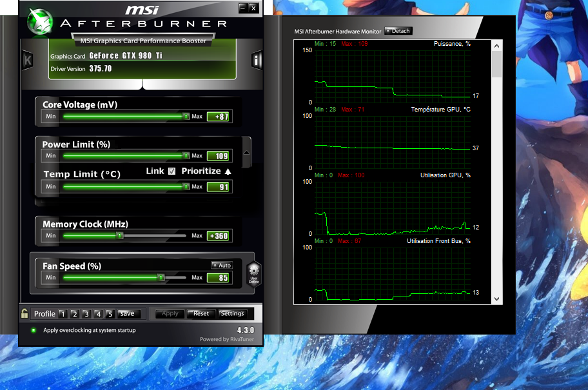Minimize the Afterburner window
588x390 pixels.
pyautogui.click(x=243, y=8)
